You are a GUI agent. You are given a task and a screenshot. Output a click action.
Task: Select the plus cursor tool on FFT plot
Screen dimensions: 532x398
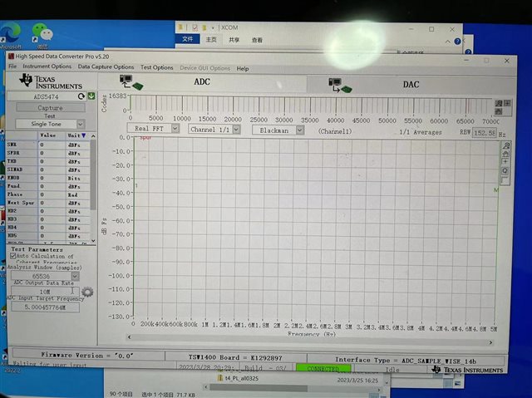(505, 162)
